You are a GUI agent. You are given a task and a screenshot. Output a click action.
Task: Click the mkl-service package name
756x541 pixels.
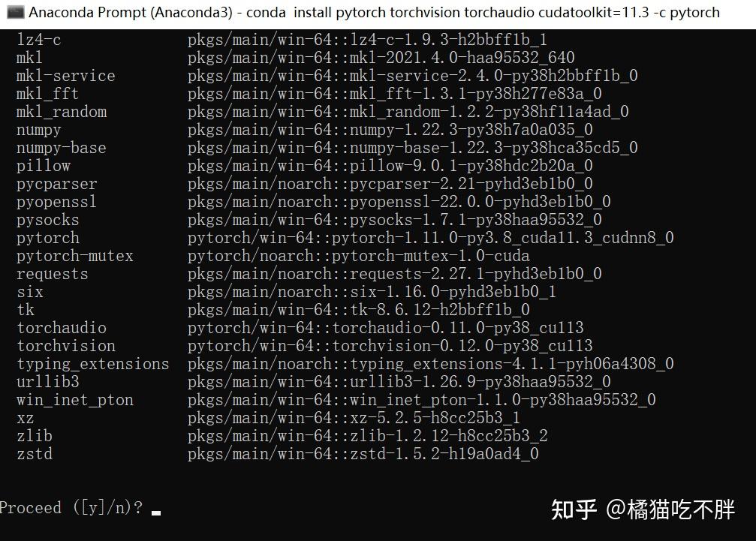point(66,76)
